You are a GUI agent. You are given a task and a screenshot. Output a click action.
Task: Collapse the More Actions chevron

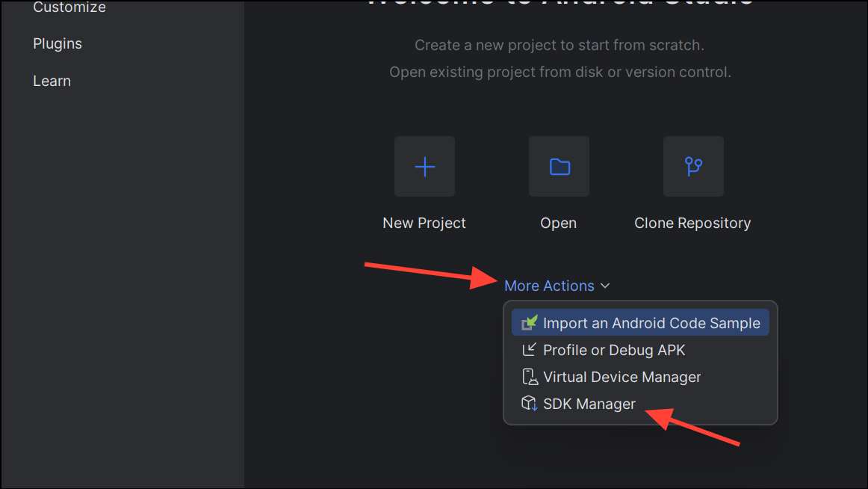605,286
